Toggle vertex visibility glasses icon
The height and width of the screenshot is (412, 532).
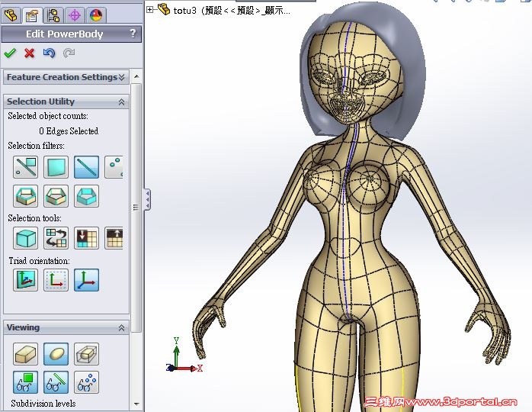tap(87, 382)
